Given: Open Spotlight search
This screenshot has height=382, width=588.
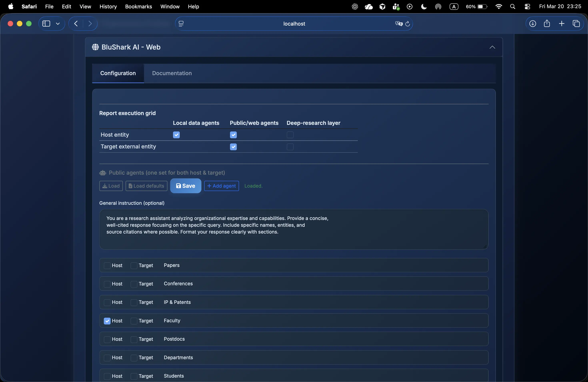Looking at the screenshot, I should [x=513, y=7].
